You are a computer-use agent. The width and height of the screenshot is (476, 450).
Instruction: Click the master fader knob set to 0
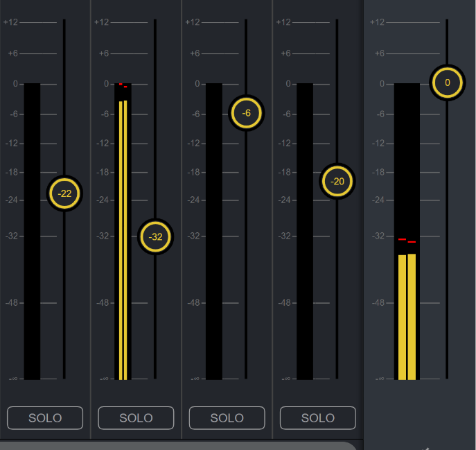pyautogui.click(x=447, y=83)
